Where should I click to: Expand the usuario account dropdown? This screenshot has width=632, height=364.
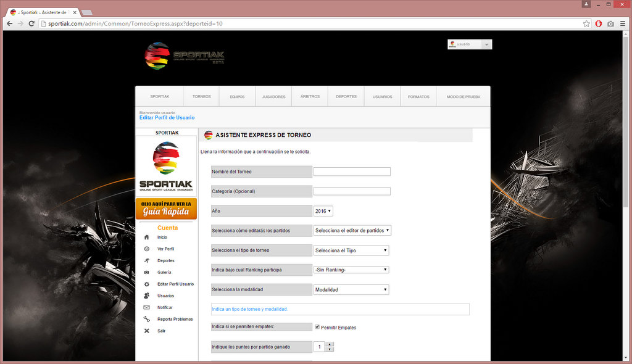pyautogui.click(x=487, y=44)
